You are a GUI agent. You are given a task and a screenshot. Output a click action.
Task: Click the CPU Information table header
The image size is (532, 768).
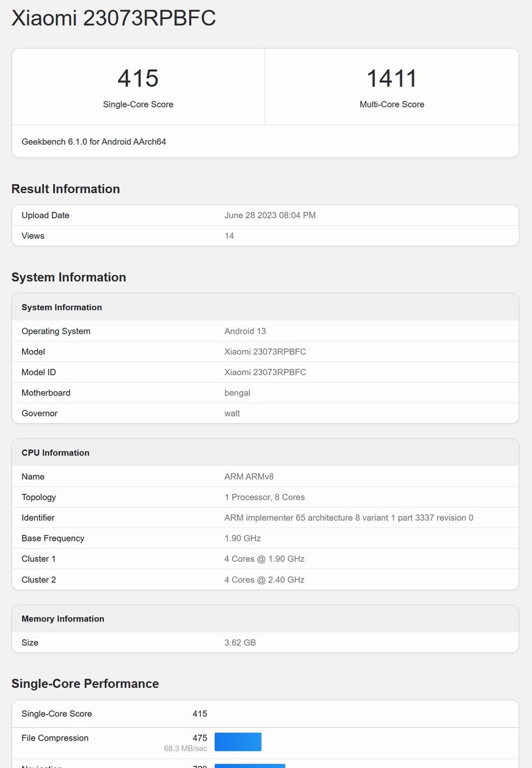(56, 452)
